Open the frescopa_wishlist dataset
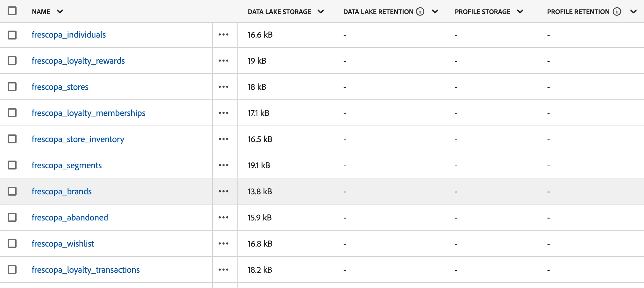 63,244
